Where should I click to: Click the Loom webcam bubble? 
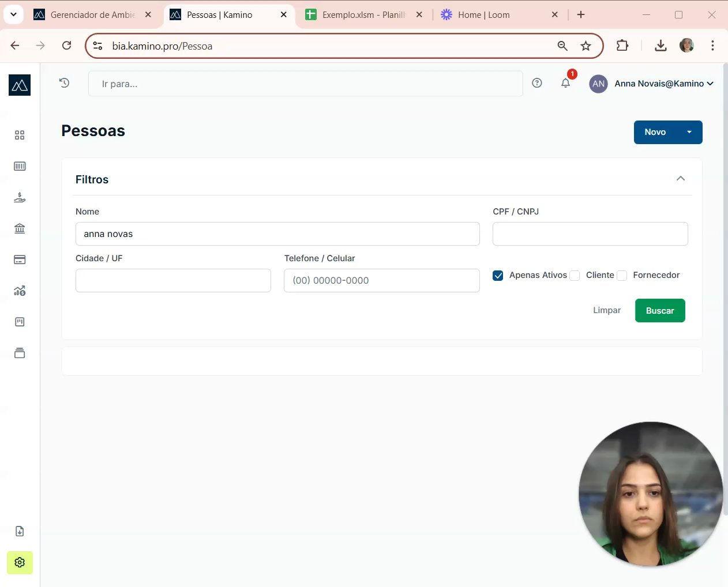click(x=651, y=494)
